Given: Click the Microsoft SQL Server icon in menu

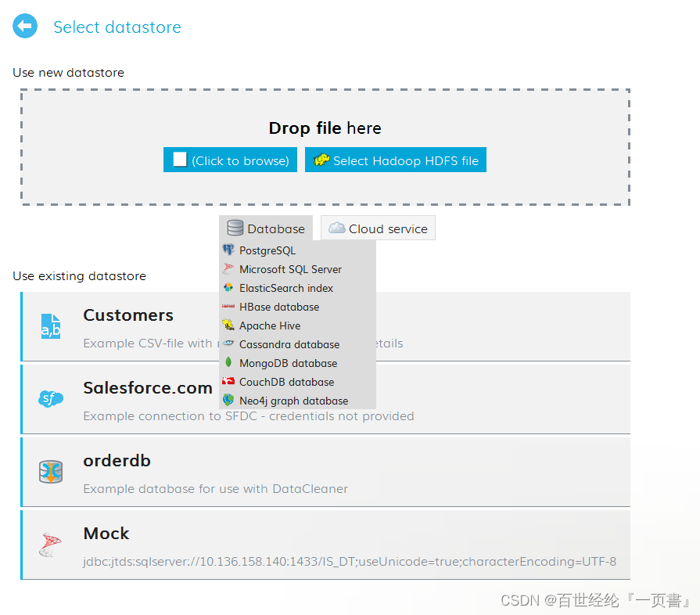Looking at the screenshot, I should pos(228,268).
